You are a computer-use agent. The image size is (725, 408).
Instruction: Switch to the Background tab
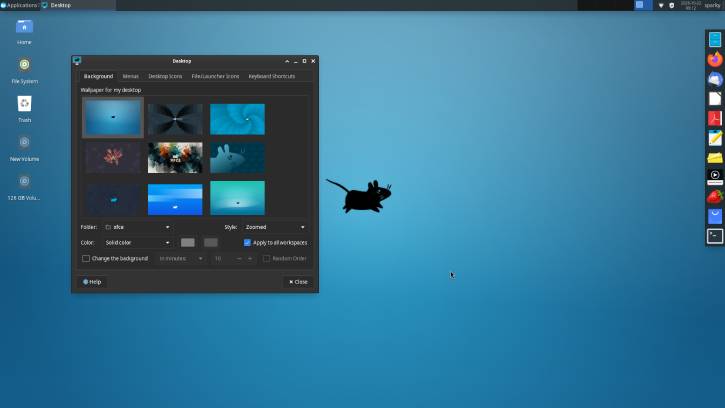point(98,76)
